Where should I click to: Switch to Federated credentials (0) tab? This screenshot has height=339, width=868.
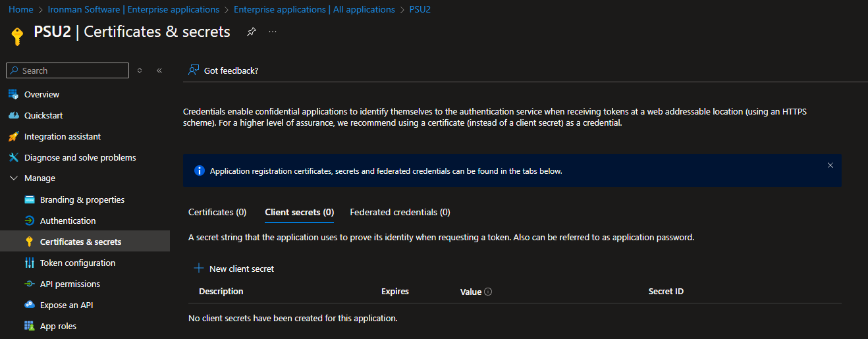(400, 212)
